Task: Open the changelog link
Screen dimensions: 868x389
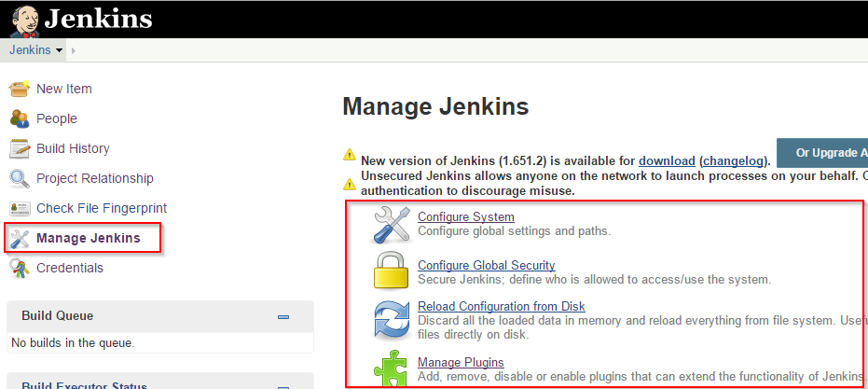Action: coord(734,161)
